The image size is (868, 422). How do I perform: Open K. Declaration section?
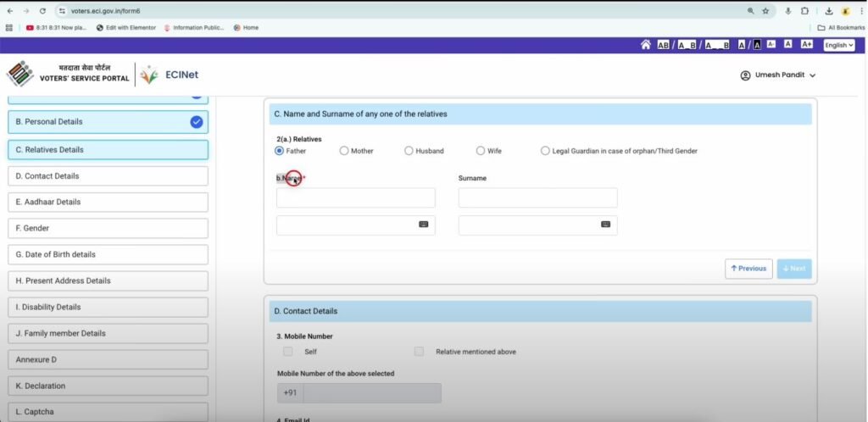point(108,386)
